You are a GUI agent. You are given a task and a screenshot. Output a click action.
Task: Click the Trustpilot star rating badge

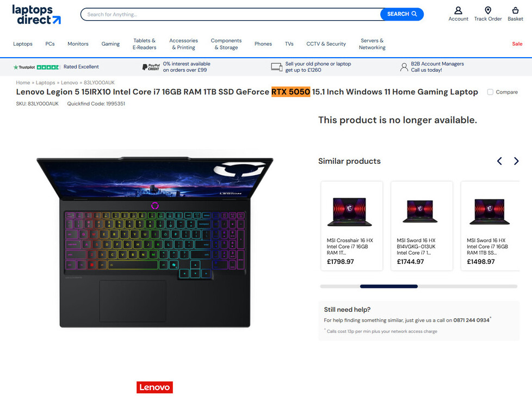pos(36,67)
